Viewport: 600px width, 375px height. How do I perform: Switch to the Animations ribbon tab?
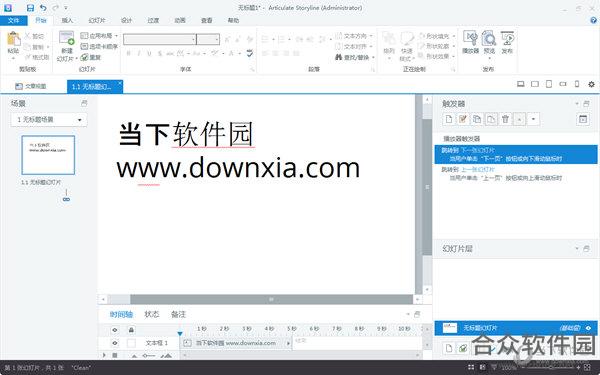point(180,20)
